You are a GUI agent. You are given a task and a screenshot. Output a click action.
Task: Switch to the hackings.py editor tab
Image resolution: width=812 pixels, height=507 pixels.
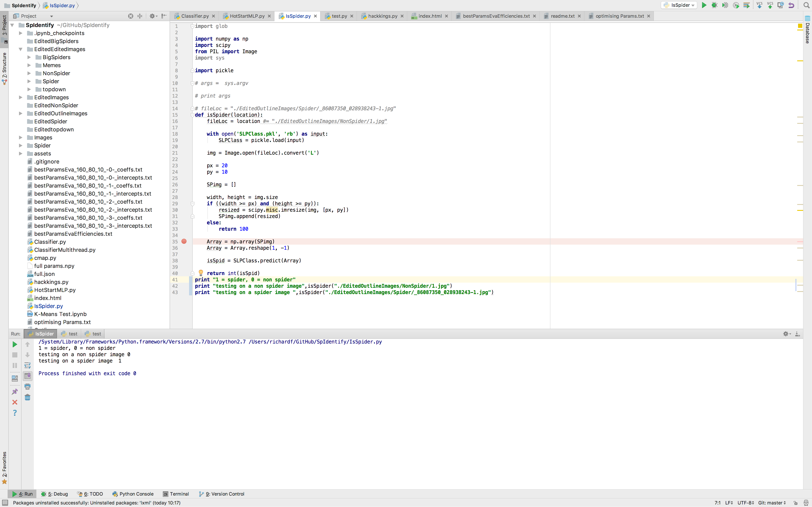click(x=382, y=16)
